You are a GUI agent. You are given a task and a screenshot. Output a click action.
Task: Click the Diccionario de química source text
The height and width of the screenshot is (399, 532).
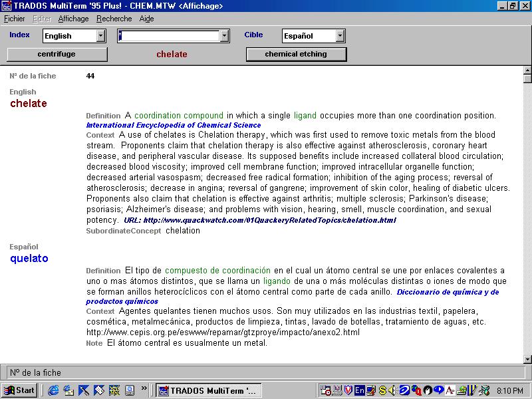[293, 297]
